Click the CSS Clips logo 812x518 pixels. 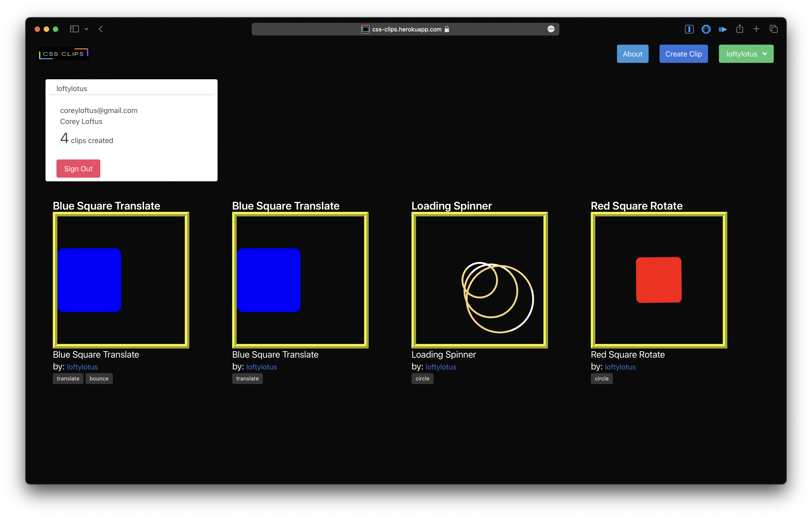(x=63, y=54)
